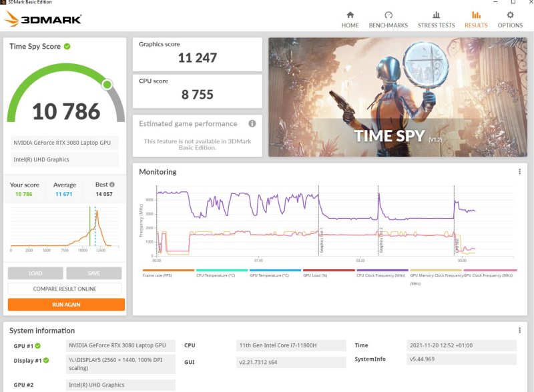Image resolution: width=534 pixels, height=392 pixels.
Task: Open the Estimated game performance info icon
Action: pos(252,123)
